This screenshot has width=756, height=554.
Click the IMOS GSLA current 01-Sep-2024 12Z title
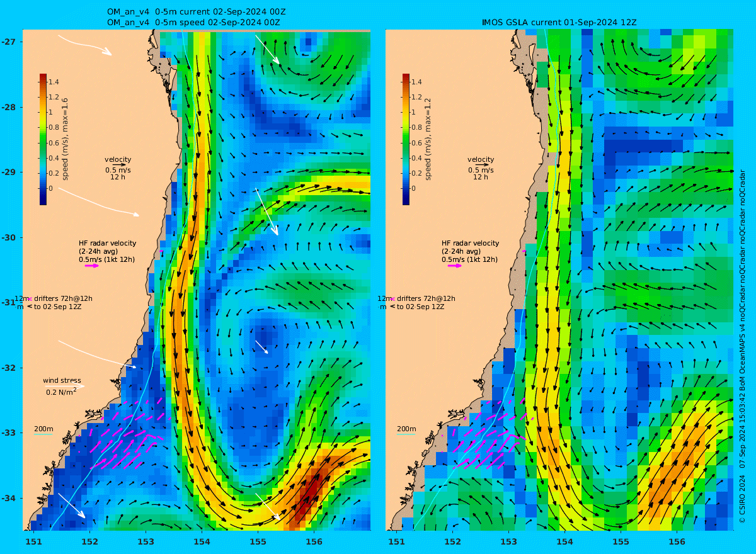(559, 22)
